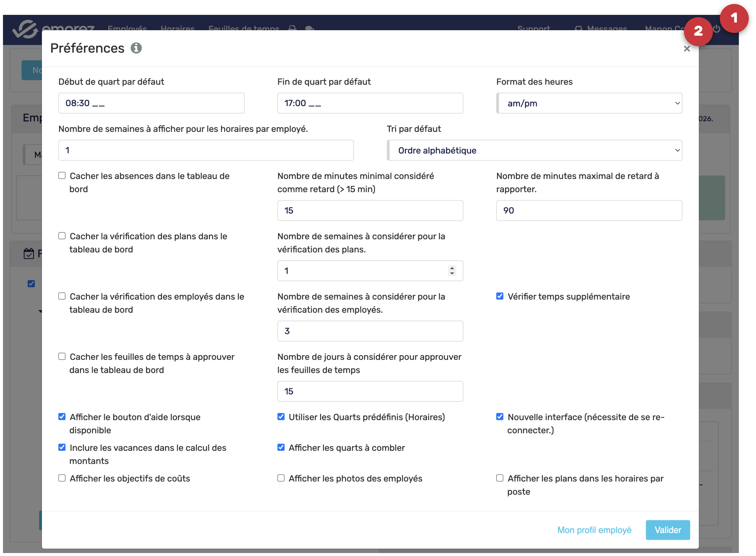The image size is (756, 556).
Task: Click the Début de quart par défaut field
Action: (x=151, y=103)
